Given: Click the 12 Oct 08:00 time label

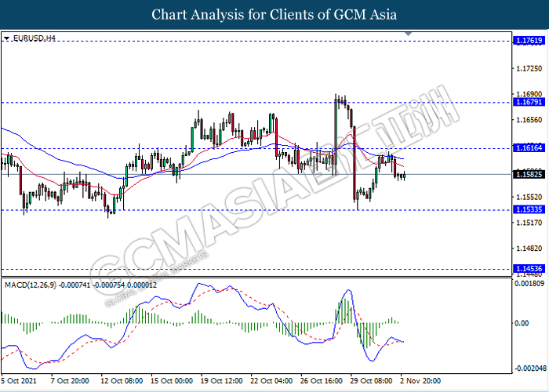Looking at the screenshot, I should coord(121,381).
